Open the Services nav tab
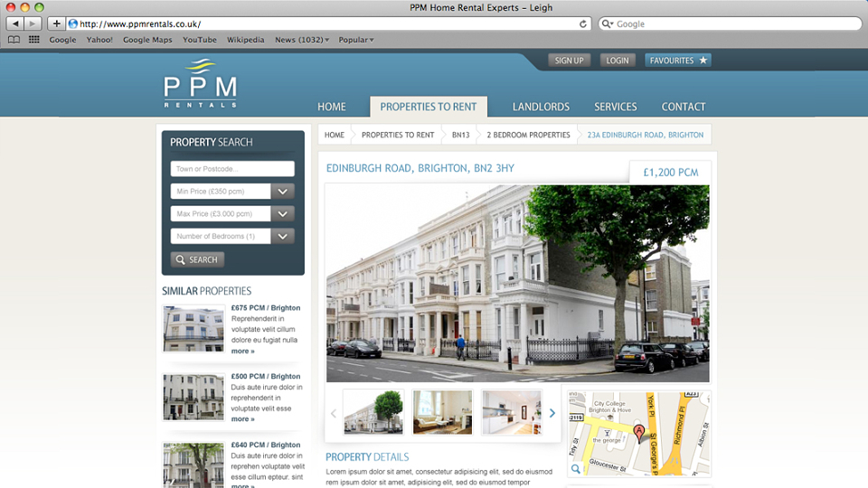868x488 pixels. pyautogui.click(x=616, y=107)
